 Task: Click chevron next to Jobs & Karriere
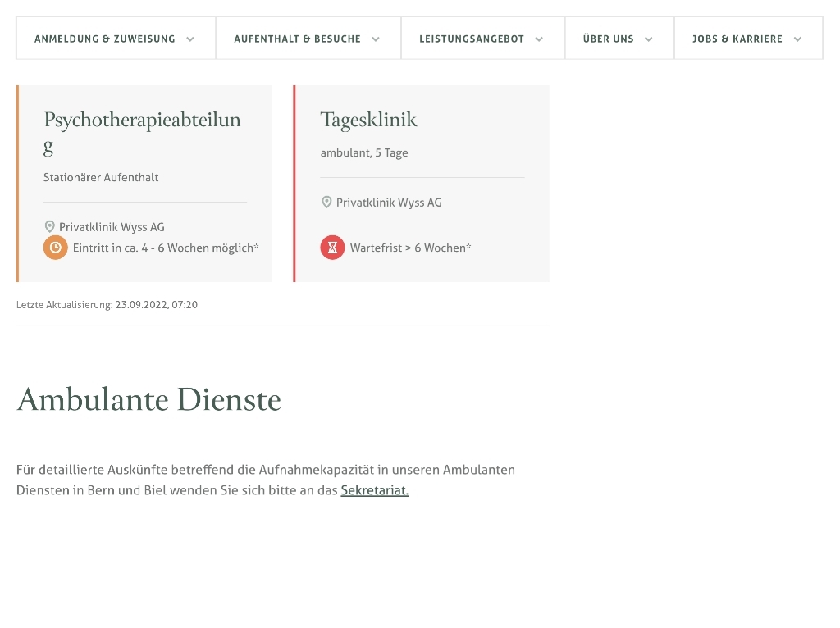click(x=797, y=39)
